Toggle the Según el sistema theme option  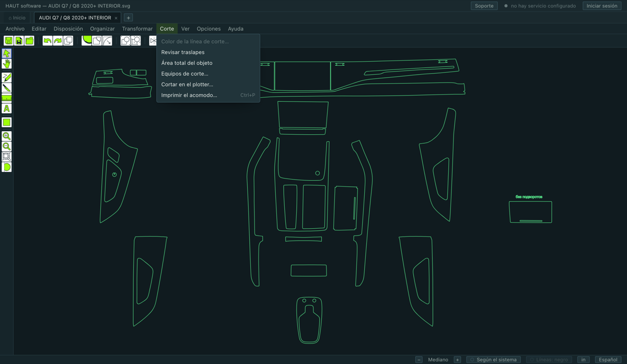point(493,359)
